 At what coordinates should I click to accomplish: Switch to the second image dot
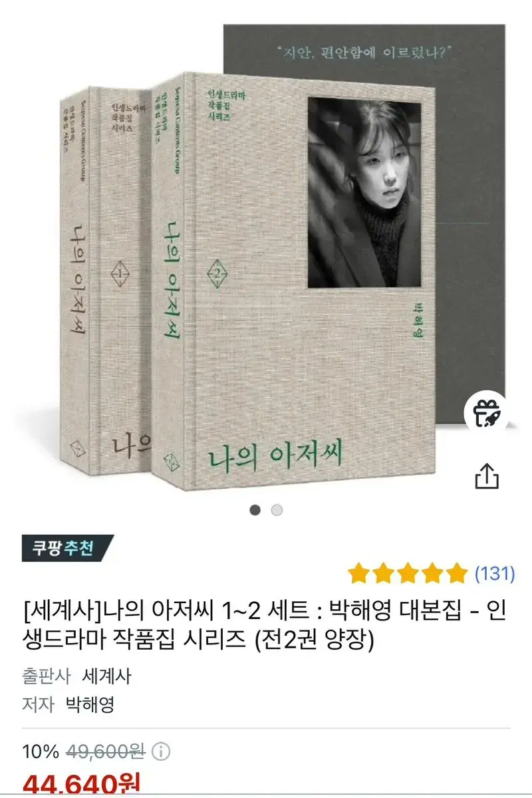[x=277, y=510]
